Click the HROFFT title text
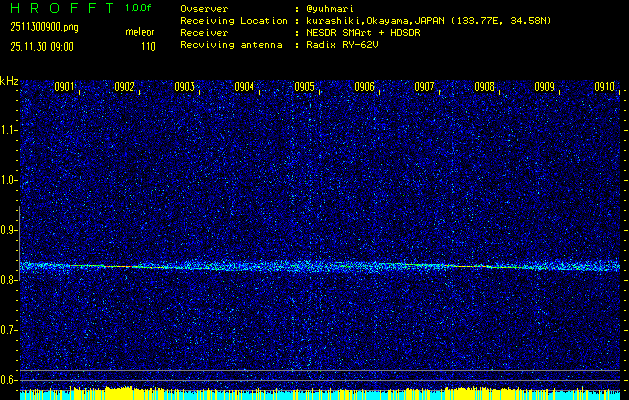Screen dimensions: 629x400 coord(62,8)
